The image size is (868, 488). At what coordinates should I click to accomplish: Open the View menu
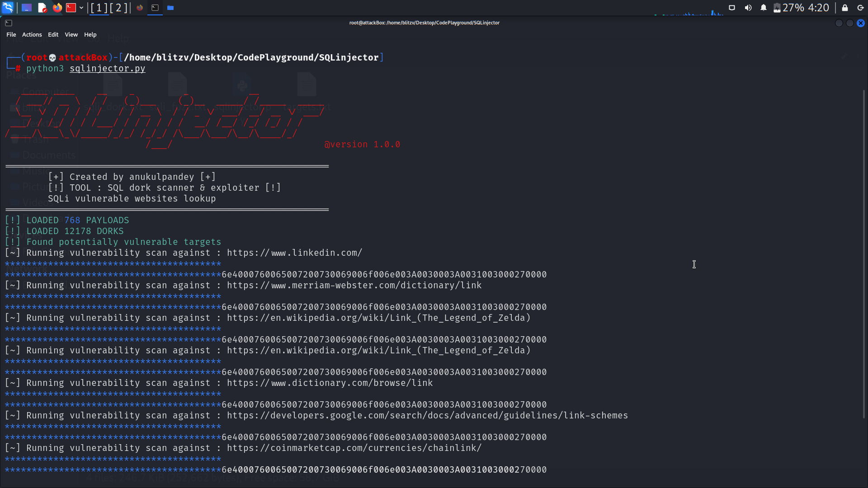tap(71, 35)
